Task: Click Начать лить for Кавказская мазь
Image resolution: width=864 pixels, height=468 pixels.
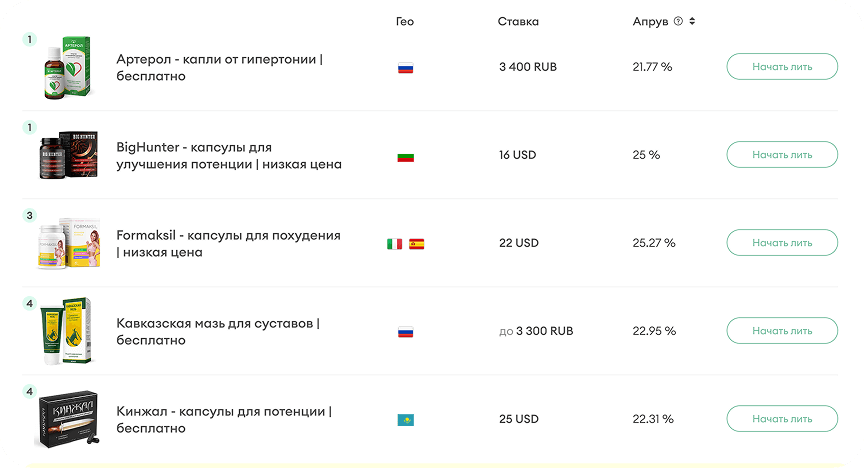Action: [x=782, y=331]
